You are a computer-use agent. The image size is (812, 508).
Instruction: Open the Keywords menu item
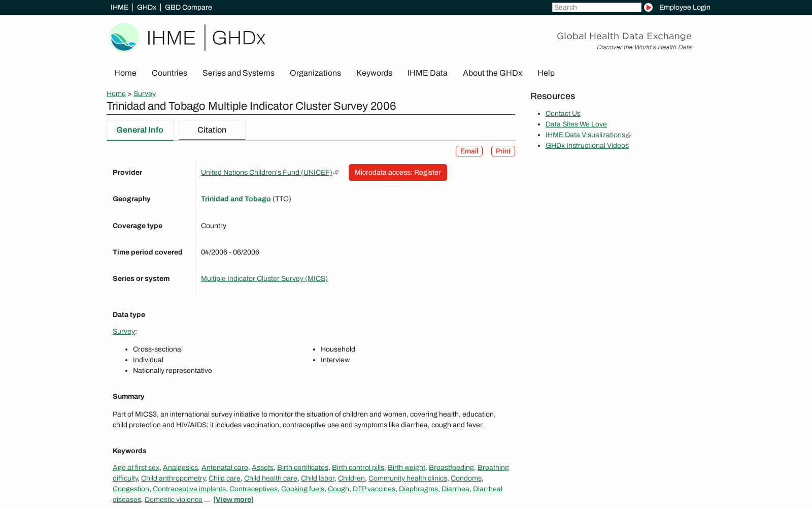coord(374,73)
